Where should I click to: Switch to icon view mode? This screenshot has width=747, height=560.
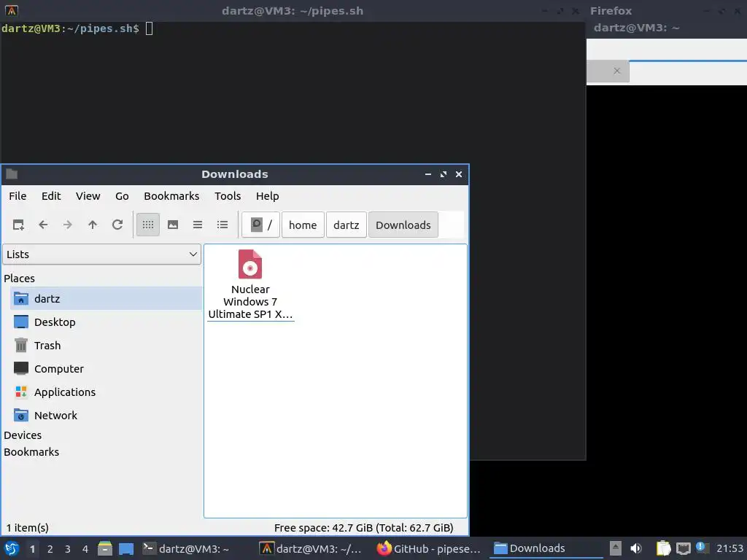click(148, 225)
